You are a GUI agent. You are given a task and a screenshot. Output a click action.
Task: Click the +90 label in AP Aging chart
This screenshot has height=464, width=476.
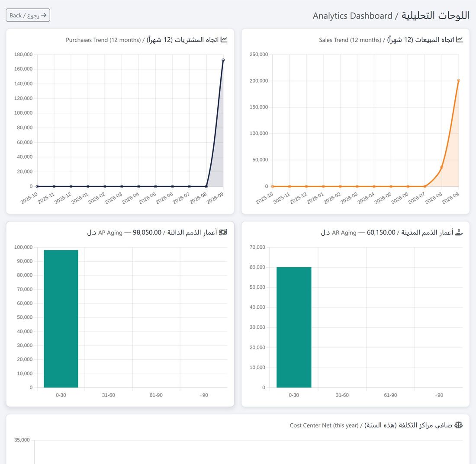point(204,395)
